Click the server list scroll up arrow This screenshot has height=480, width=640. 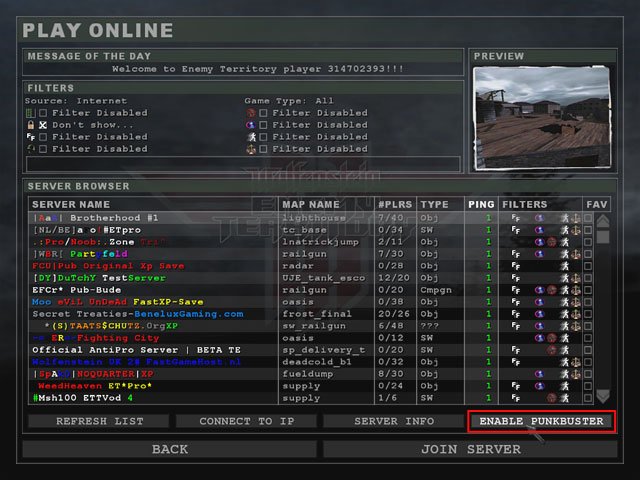click(x=603, y=221)
